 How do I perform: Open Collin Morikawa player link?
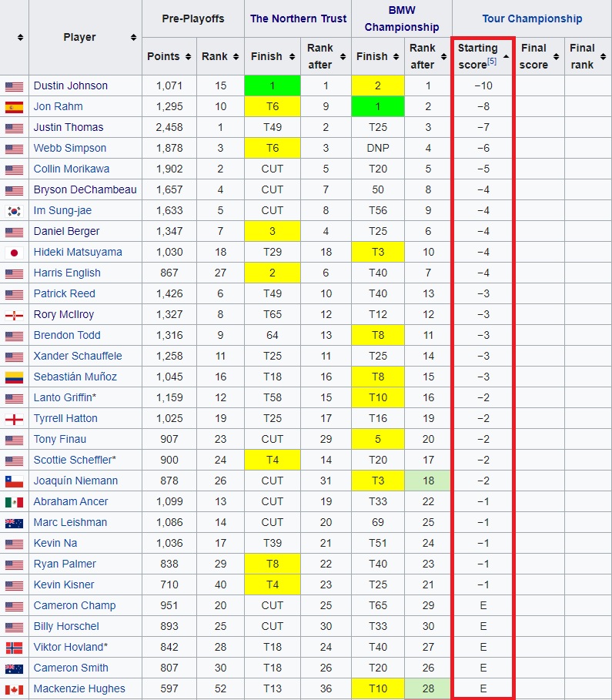(72, 169)
